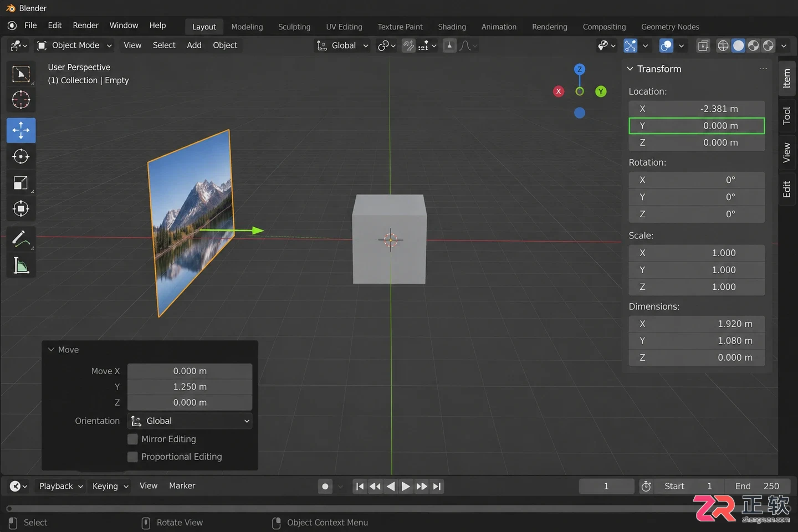Select the Select Box tool
The width and height of the screenshot is (798, 532).
(x=21, y=74)
